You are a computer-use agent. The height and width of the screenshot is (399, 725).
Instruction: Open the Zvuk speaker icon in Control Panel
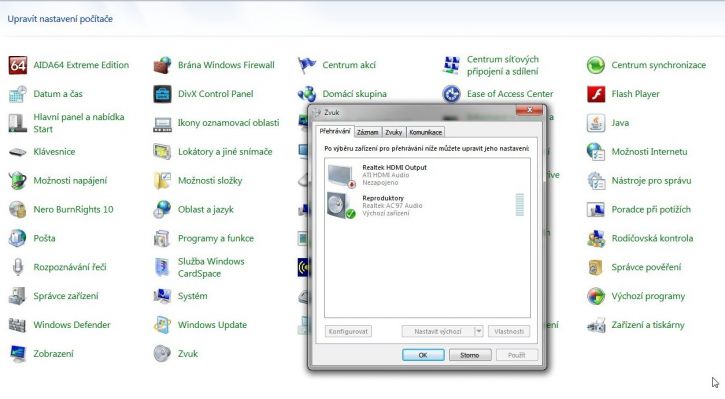click(162, 354)
